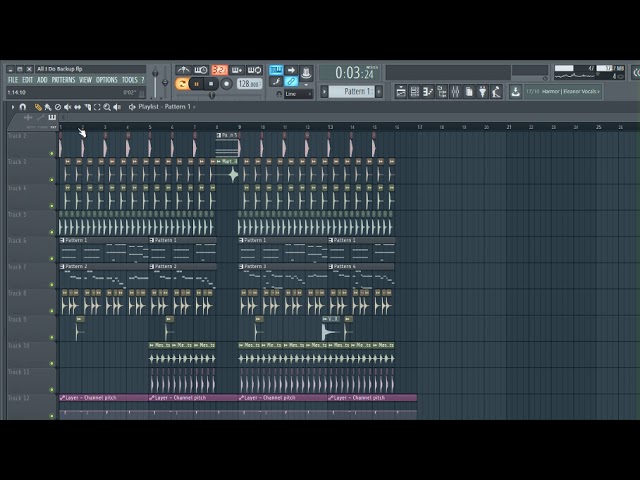
Task: Click the 128 tempo display
Action: pos(249,84)
